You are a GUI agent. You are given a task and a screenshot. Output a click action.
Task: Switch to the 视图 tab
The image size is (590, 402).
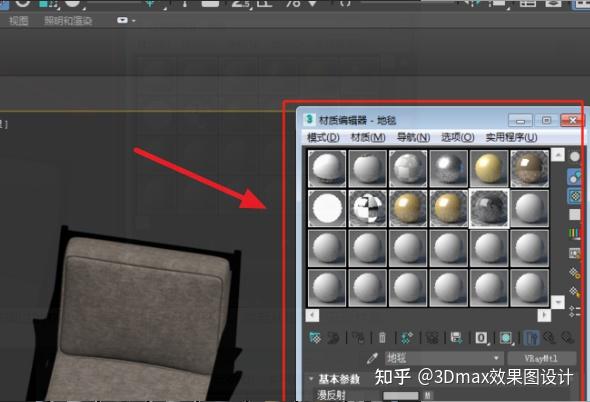pyautogui.click(x=18, y=21)
